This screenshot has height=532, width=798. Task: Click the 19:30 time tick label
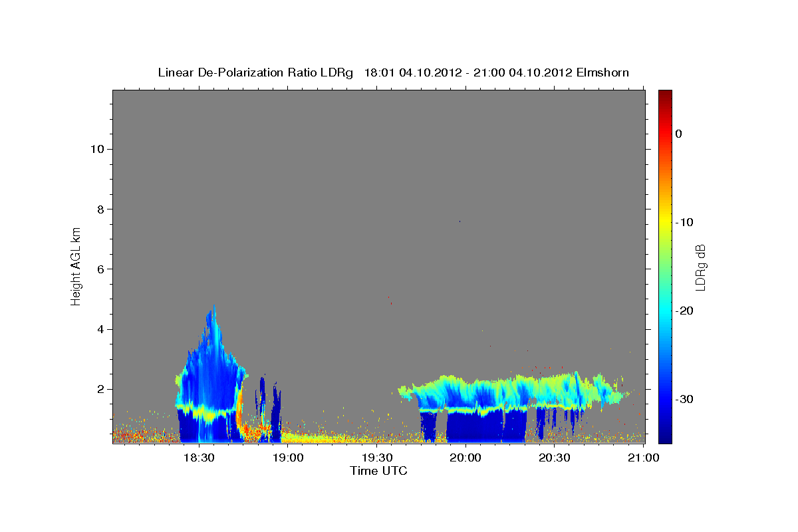click(376, 458)
